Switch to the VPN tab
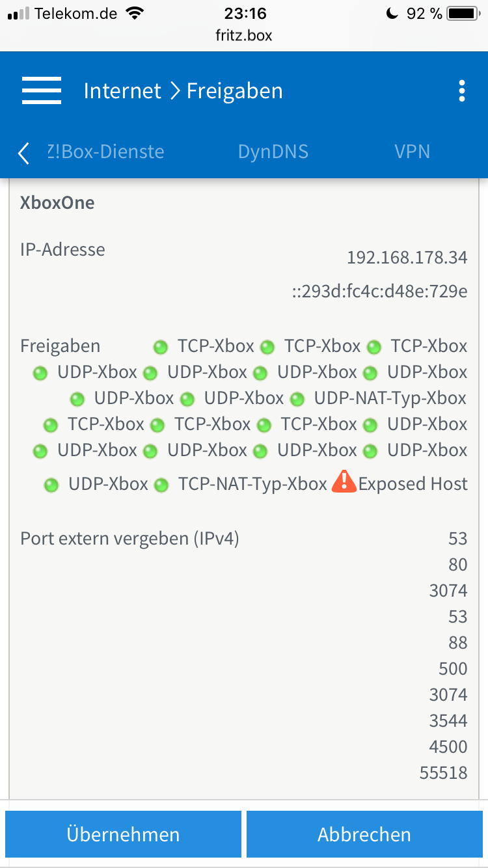488x868 pixels. [413, 152]
